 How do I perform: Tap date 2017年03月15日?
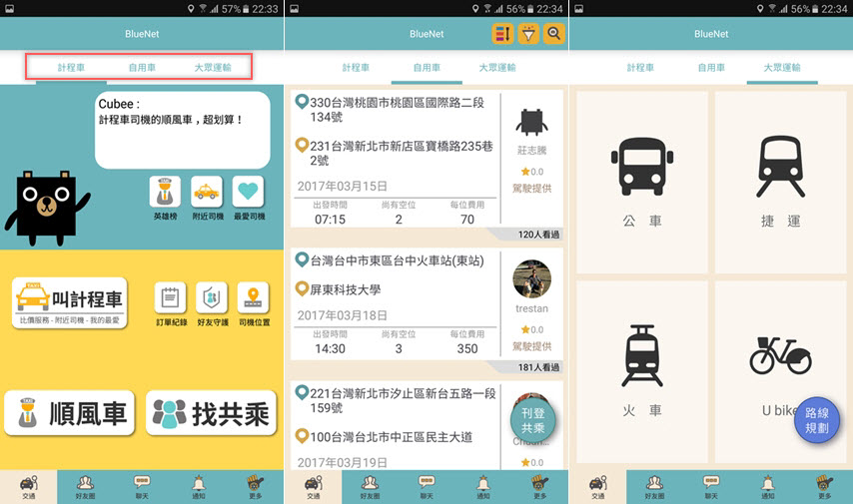point(343,186)
